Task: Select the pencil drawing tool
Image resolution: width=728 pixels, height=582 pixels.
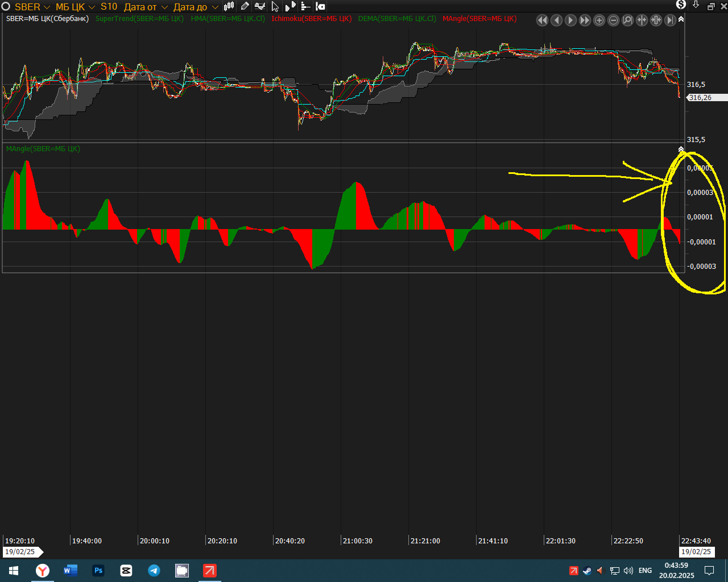Action: pos(245,6)
